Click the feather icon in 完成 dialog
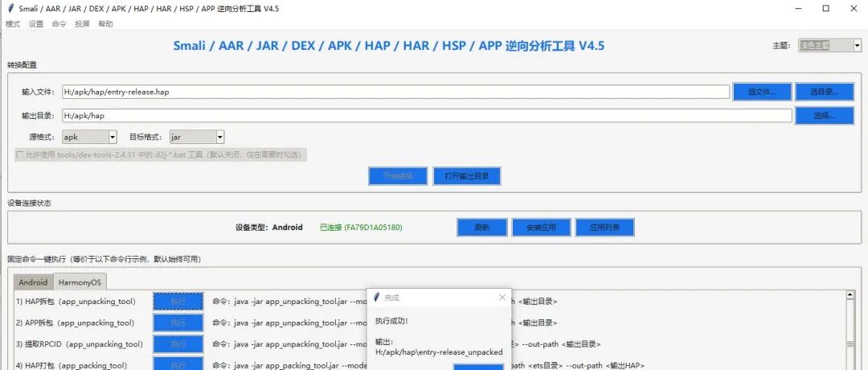868x370 pixels. click(x=377, y=298)
